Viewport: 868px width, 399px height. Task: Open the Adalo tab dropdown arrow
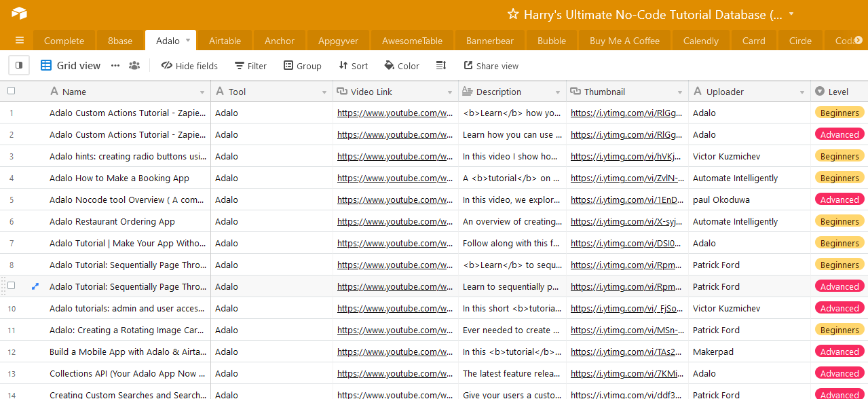(188, 41)
